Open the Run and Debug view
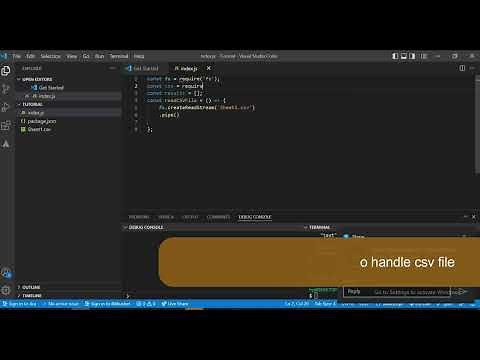This screenshot has height=360, width=480. point(6,107)
